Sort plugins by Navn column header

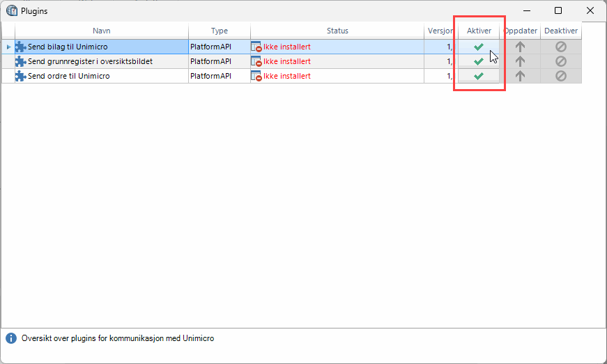101,31
